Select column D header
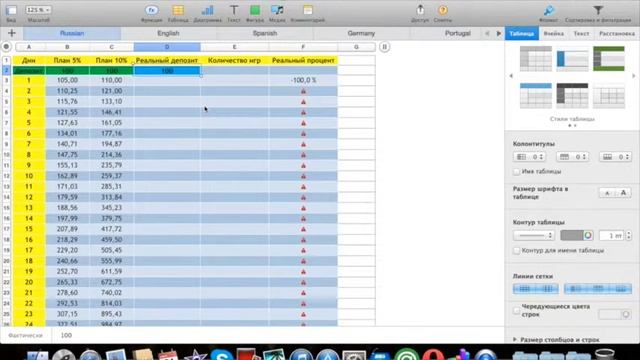The height and width of the screenshot is (360, 640). (x=167, y=47)
